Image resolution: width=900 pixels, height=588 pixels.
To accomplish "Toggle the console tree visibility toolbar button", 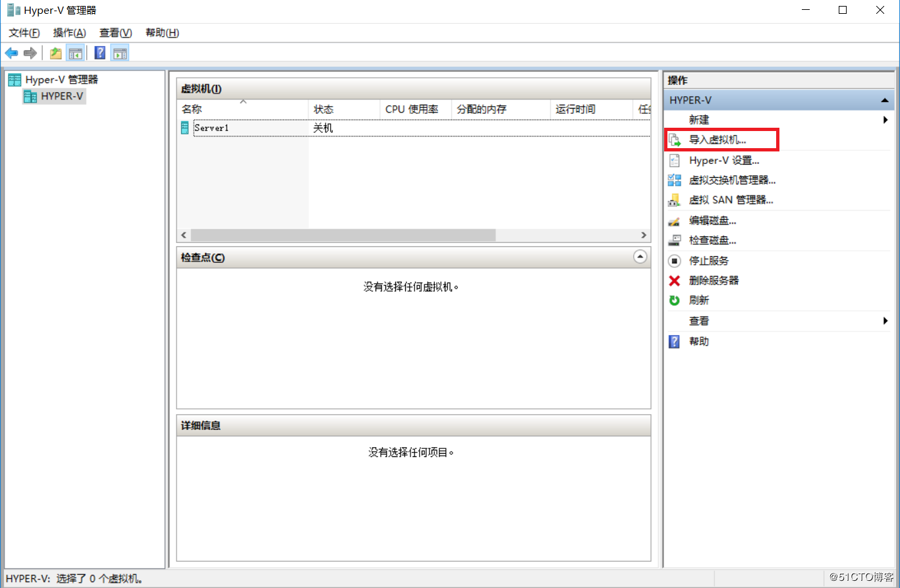I will click(x=76, y=53).
